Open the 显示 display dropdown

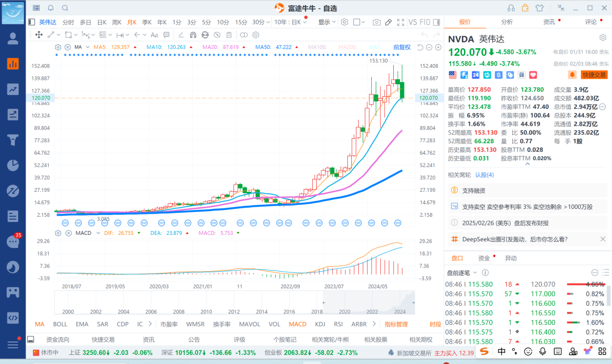click(327, 22)
